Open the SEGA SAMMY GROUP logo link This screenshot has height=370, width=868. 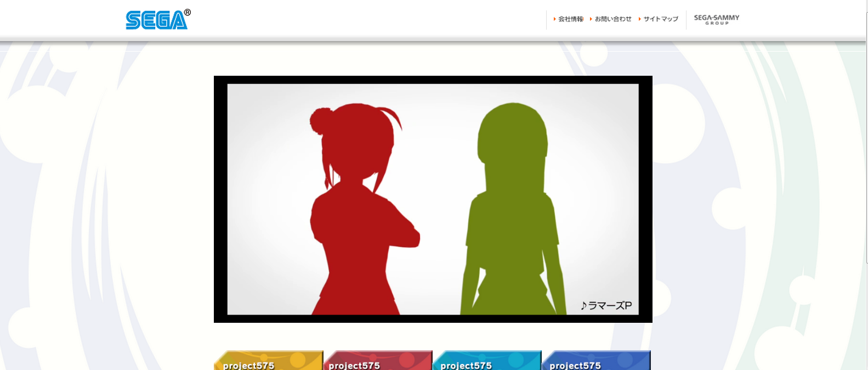coord(716,19)
